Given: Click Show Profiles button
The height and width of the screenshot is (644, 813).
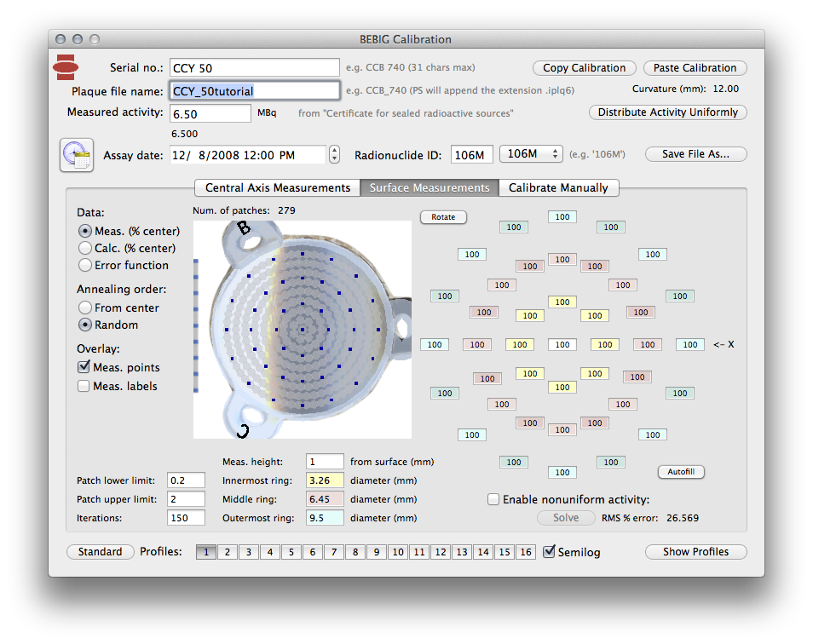Looking at the screenshot, I should pyautogui.click(x=695, y=552).
